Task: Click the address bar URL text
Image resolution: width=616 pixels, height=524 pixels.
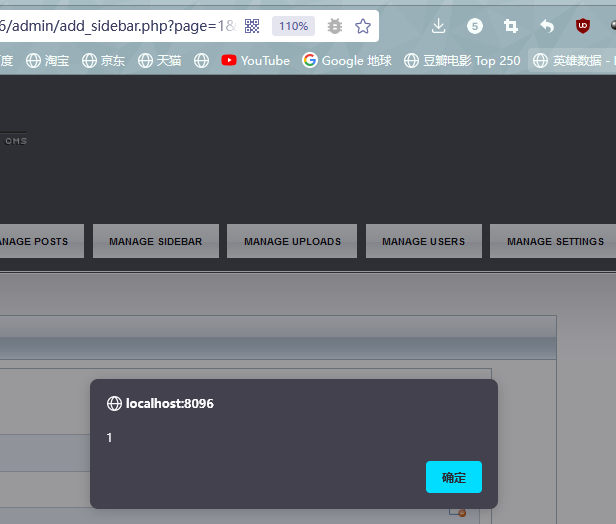Action: tap(118, 26)
